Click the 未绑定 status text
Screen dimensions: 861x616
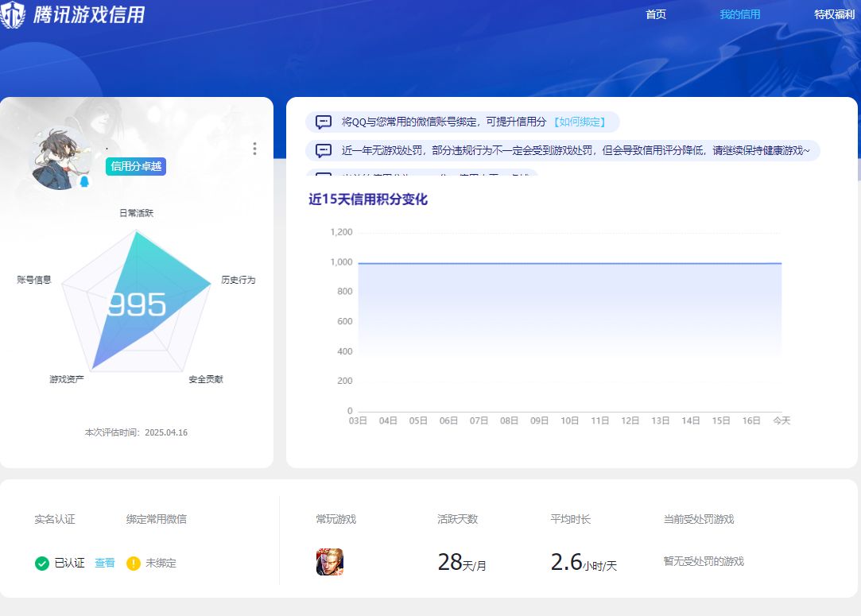tap(161, 564)
